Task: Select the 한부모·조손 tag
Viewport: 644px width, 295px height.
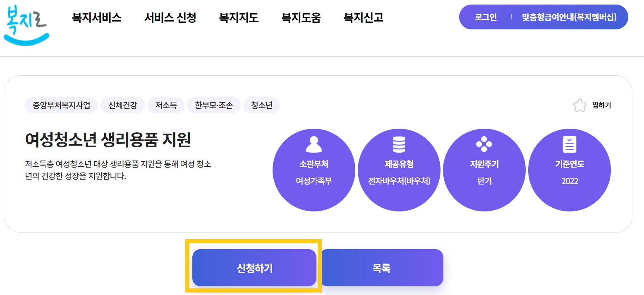Action: pos(214,105)
